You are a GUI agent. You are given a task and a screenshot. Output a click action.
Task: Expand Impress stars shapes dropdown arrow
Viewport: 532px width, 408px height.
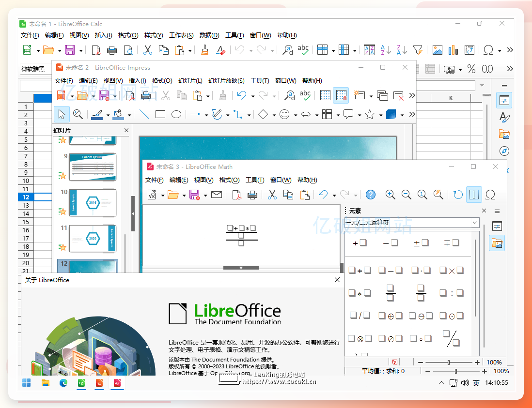tap(381, 115)
